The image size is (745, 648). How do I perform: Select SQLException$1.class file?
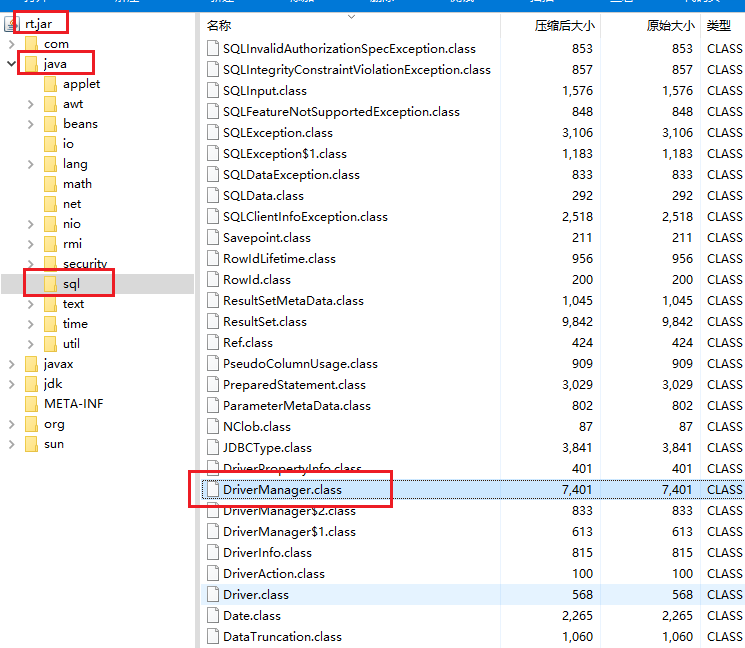285,154
